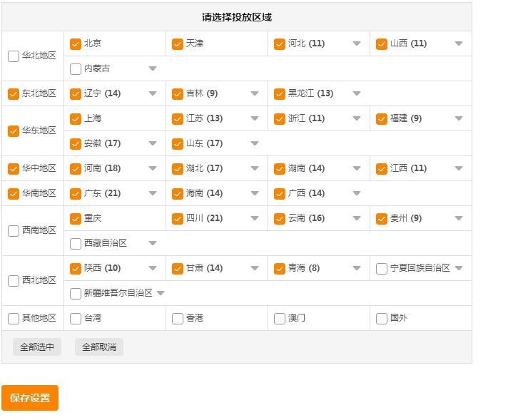This screenshot has width=518, height=420.
Task: Expand the 宁夏回族自治区 dropdown arrow
Action: pyautogui.click(x=459, y=268)
